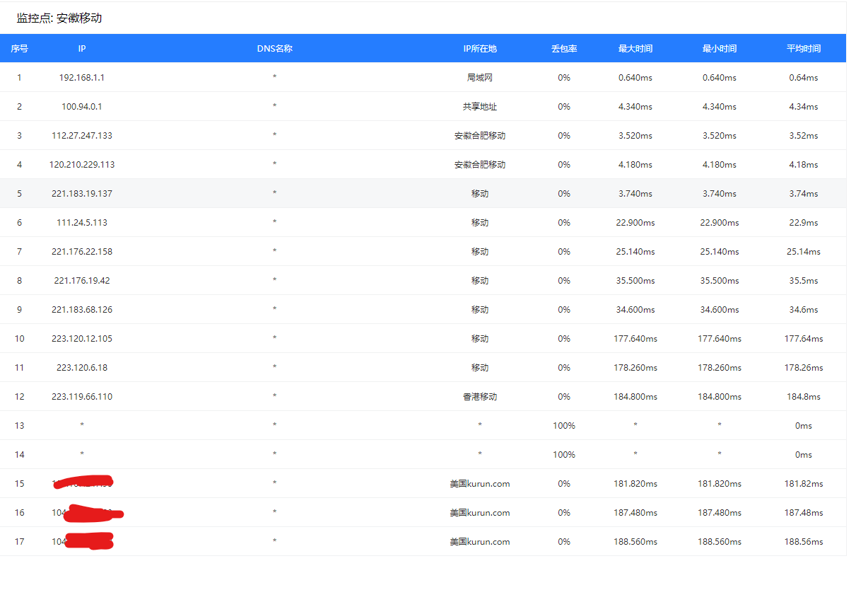Viewport: 868px width, 590px height.
Task: Click min time 3.520ms in row 3
Action: (720, 136)
